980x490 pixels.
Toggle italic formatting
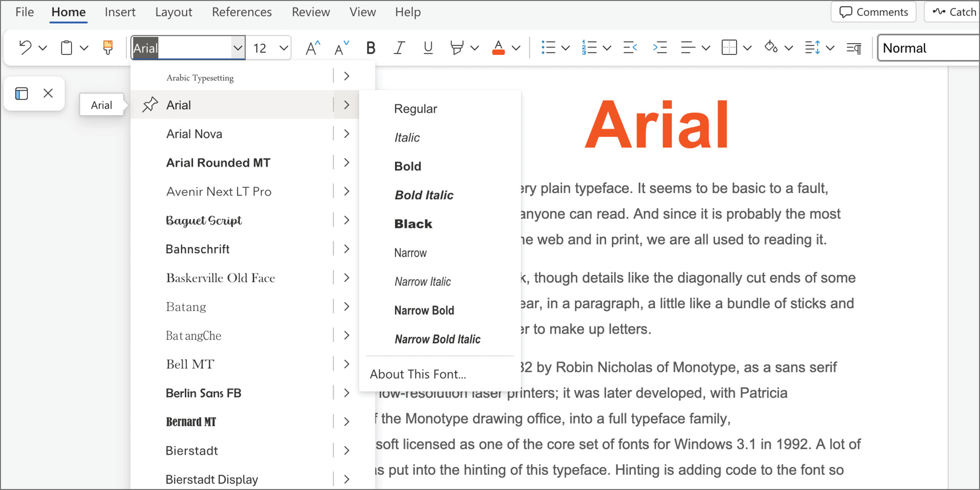pyautogui.click(x=399, y=48)
